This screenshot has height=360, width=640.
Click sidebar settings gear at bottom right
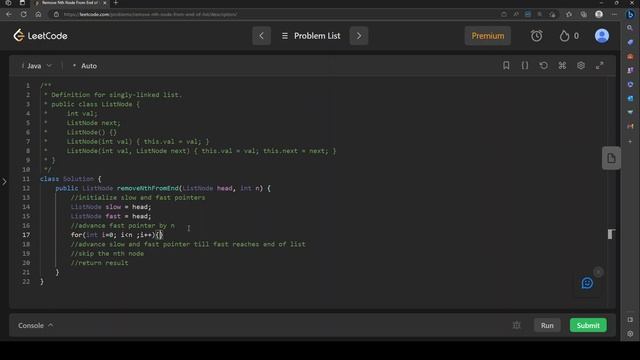coord(630,333)
